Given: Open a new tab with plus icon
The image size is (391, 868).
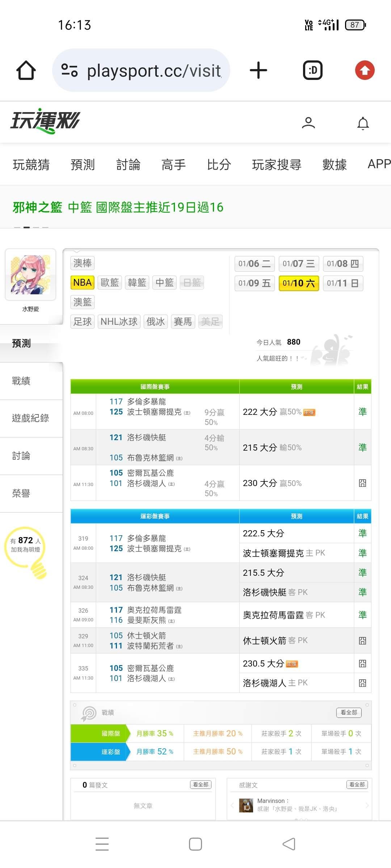Looking at the screenshot, I should pos(258,70).
